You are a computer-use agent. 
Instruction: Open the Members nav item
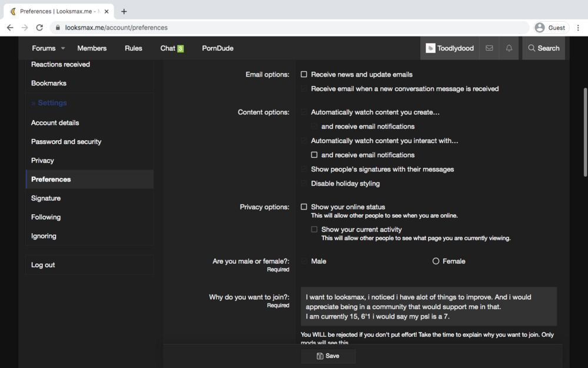click(92, 48)
